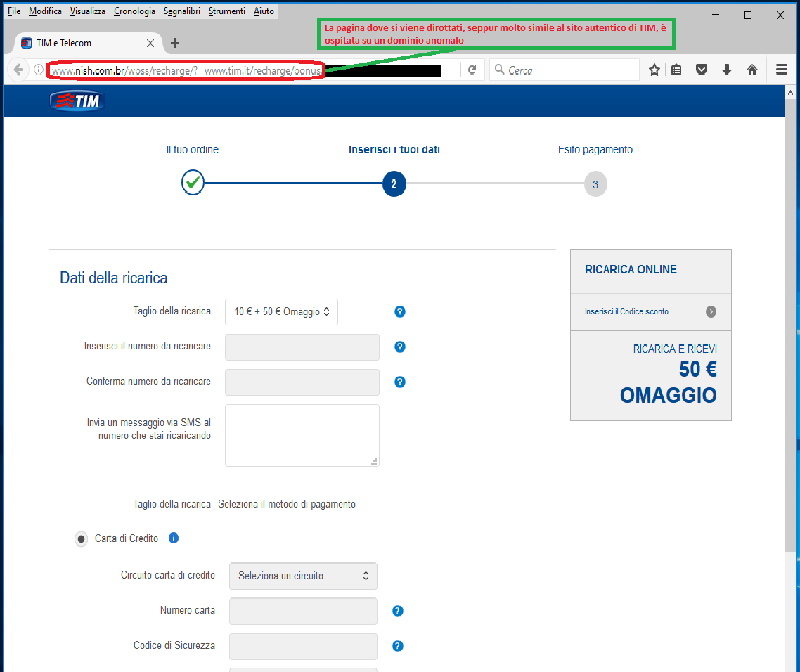Open the Cronologia menu

(x=134, y=11)
